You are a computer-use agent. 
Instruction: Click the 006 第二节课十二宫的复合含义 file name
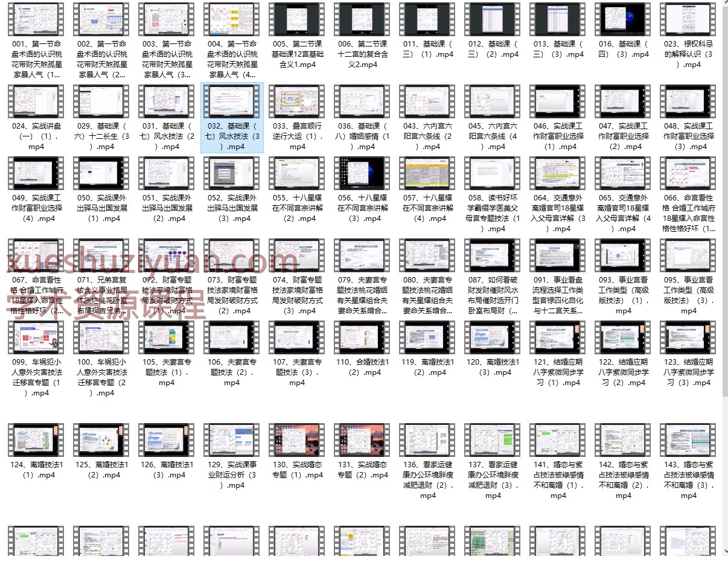pyautogui.click(x=362, y=54)
